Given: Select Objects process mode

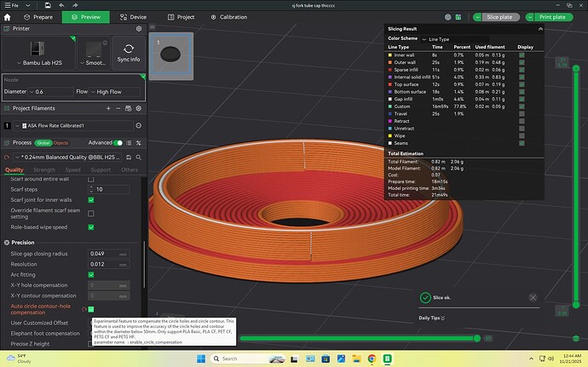Looking at the screenshot, I should click(x=61, y=143).
